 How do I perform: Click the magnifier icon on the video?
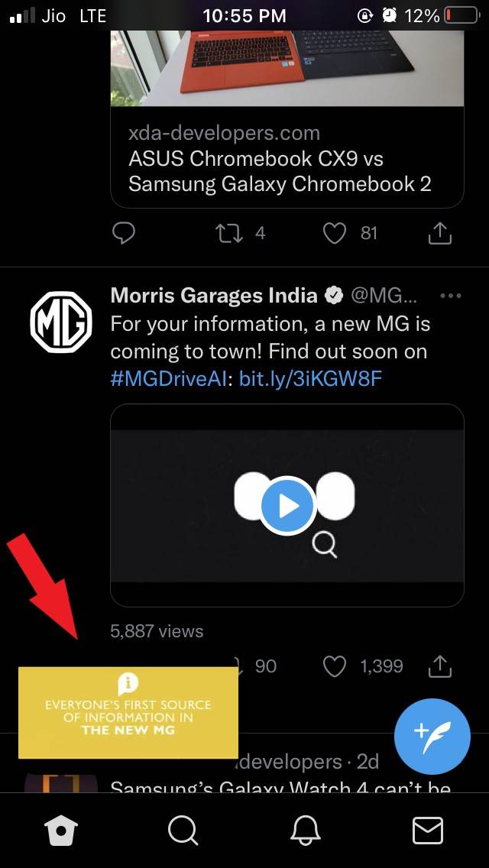coord(325,546)
